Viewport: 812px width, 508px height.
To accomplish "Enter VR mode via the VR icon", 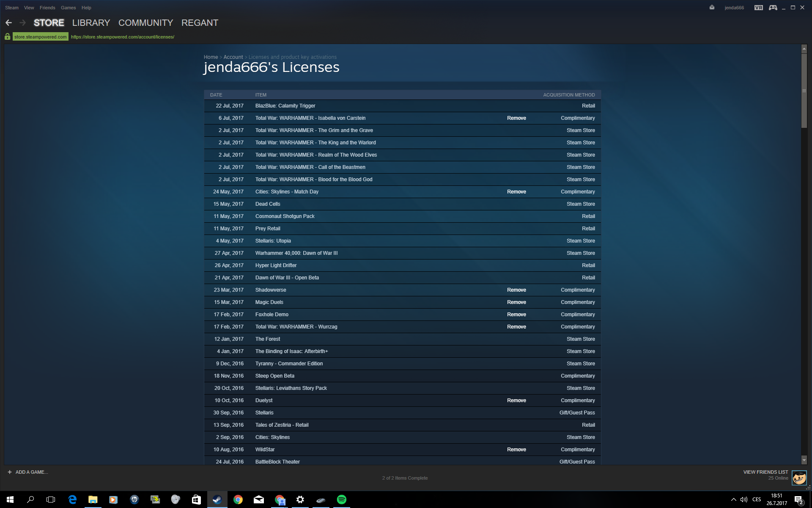I will coord(759,8).
